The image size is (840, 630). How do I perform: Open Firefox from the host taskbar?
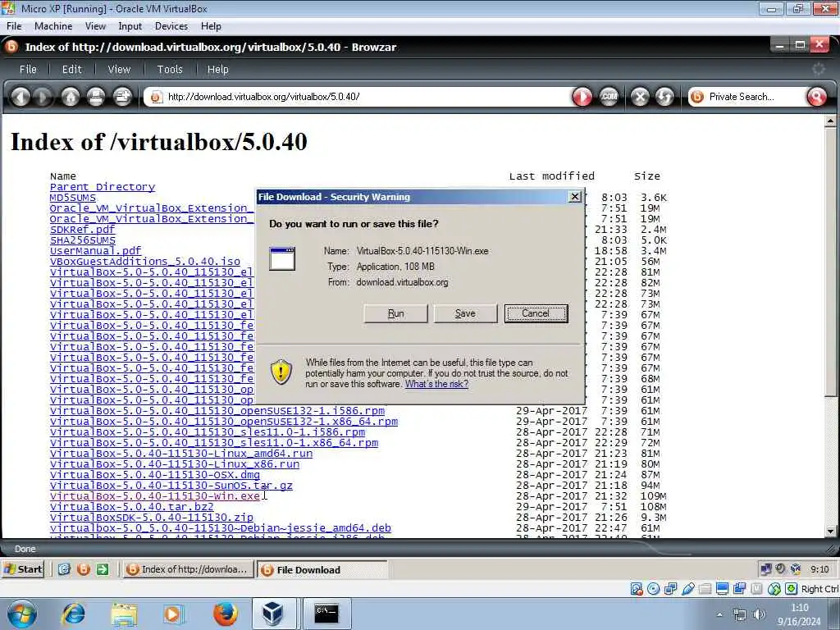tap(225, 614)
